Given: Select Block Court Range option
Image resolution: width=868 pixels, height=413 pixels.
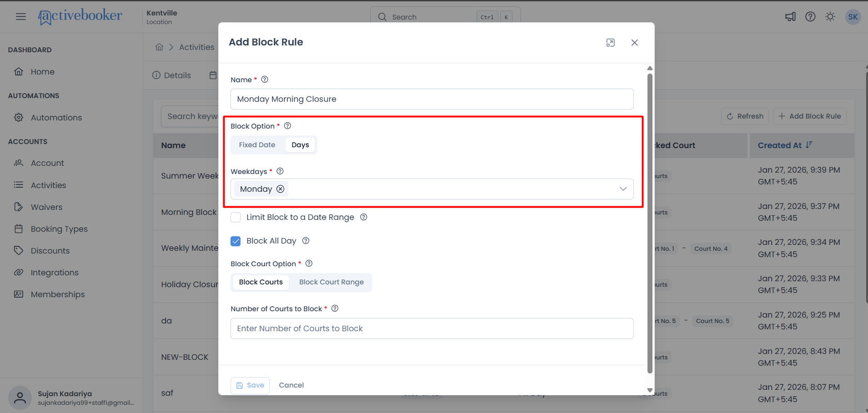Looking at the screenshot, I should pyautogui.click(x=331, y=282).
